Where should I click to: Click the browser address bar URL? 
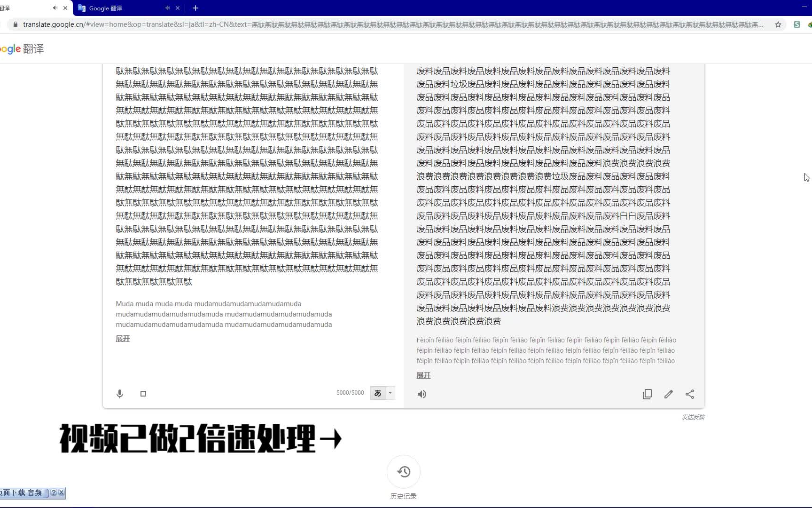click(x=376, y=24)
